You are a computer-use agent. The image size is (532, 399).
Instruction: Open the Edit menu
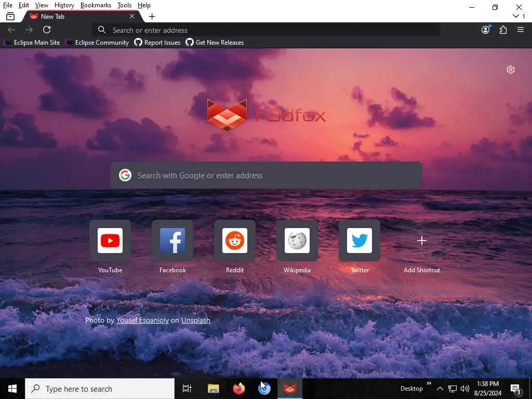click(23, 5)
